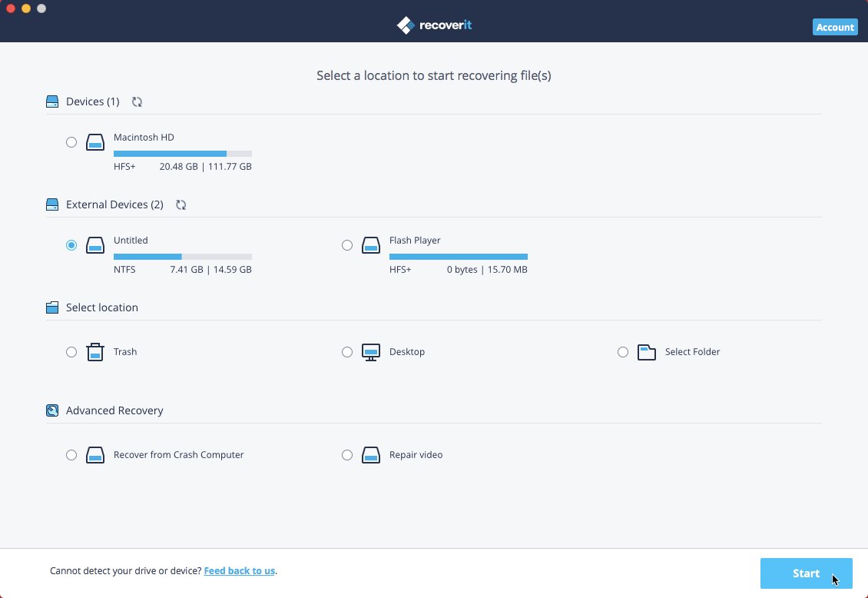Open the Account button
The width and height of the screenshot is (868, 598).
835,27
